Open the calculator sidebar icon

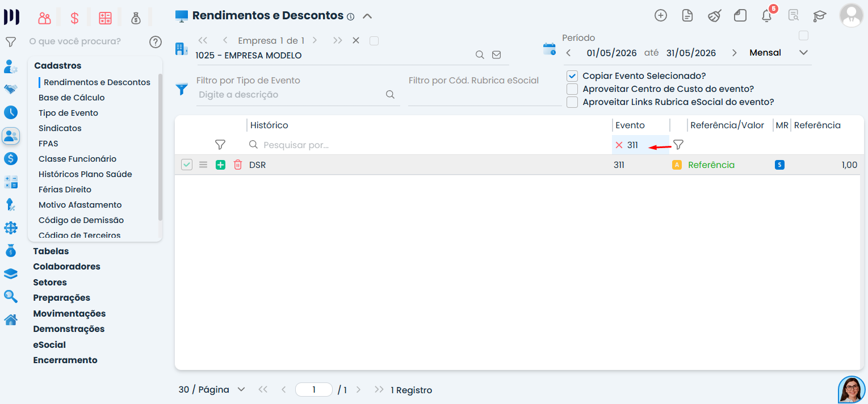coord(11,182)
